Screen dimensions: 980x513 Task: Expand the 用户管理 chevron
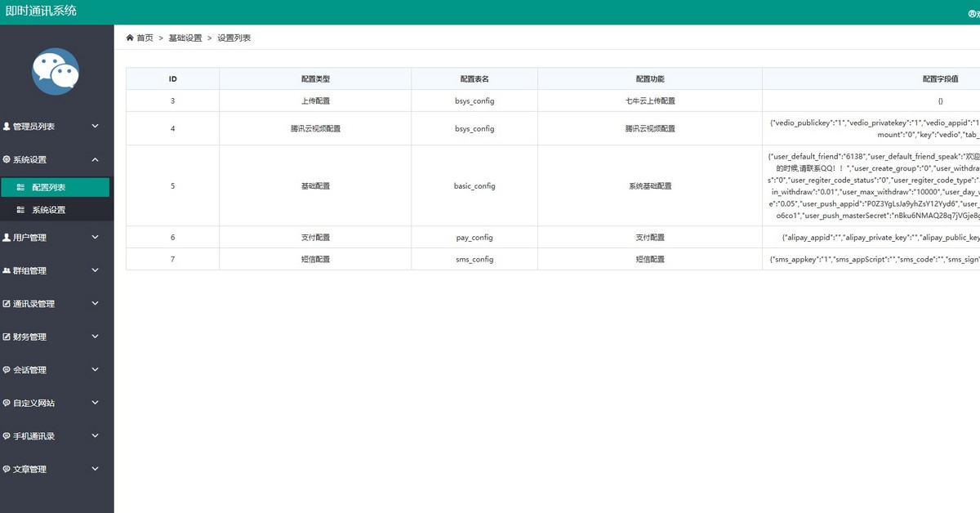(95, 238)
